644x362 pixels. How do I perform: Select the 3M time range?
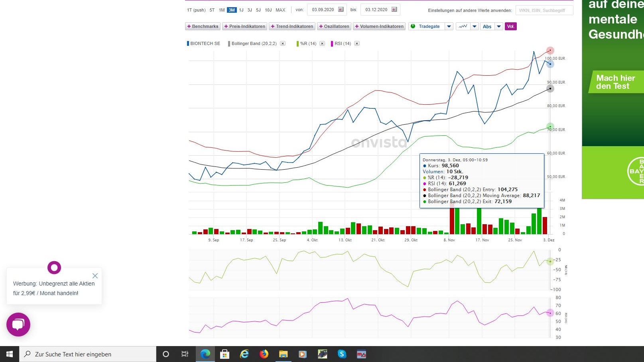pos(232,10)
